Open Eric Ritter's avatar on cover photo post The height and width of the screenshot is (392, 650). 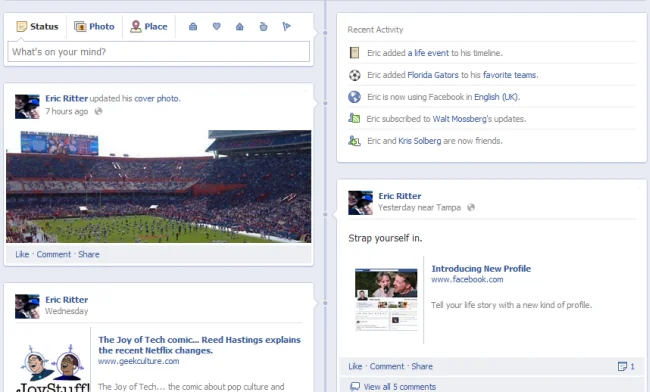(27, 106)
